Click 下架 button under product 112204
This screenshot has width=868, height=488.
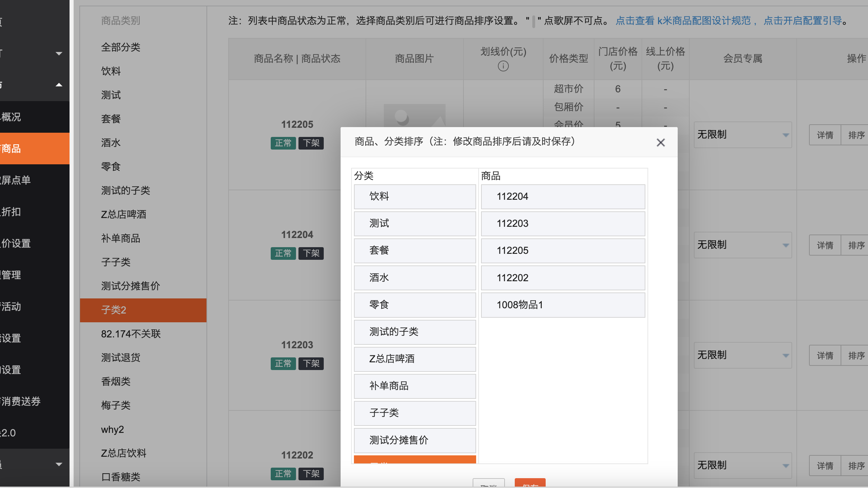point(311,253)
